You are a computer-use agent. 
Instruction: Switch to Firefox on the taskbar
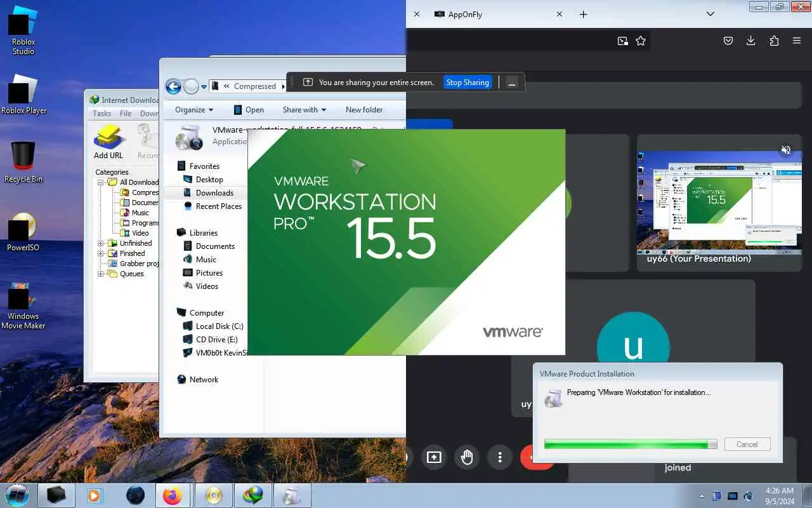click(172, 496)
